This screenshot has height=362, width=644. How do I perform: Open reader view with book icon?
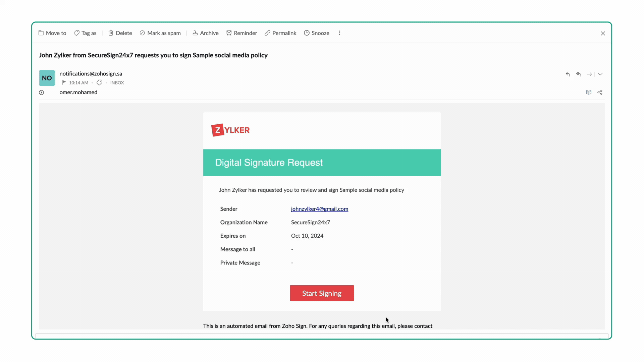(x=589, y=93)
